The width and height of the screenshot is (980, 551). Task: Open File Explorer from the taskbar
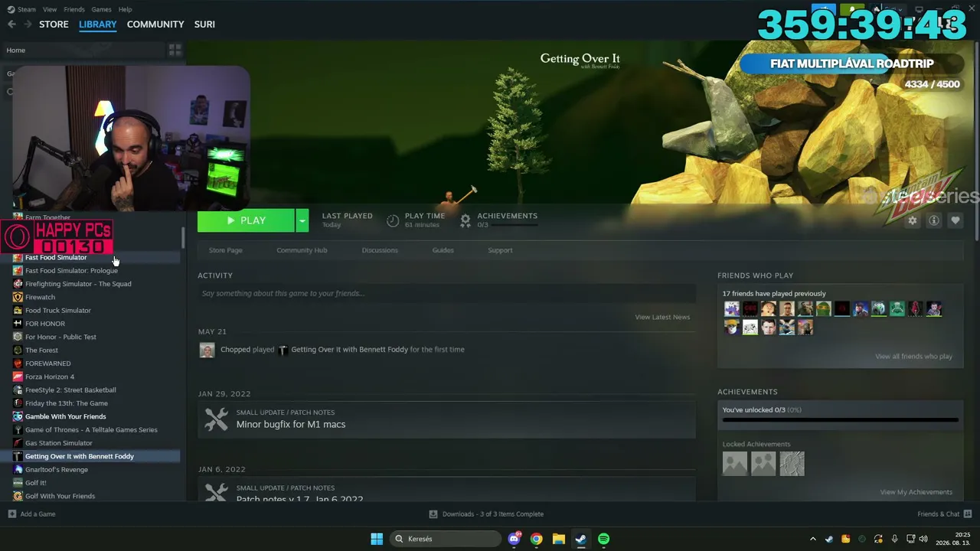[x=559, y=539]
